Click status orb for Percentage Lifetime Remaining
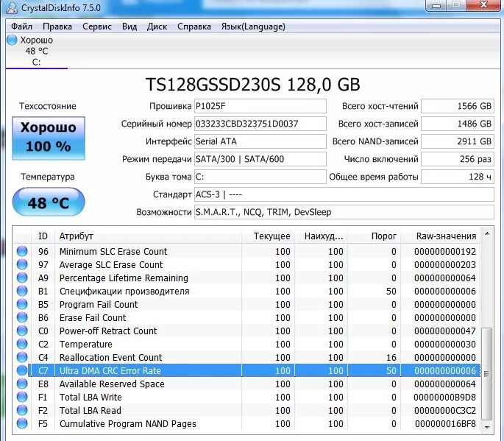The image size is (504, 441). [x=22, y=278]
